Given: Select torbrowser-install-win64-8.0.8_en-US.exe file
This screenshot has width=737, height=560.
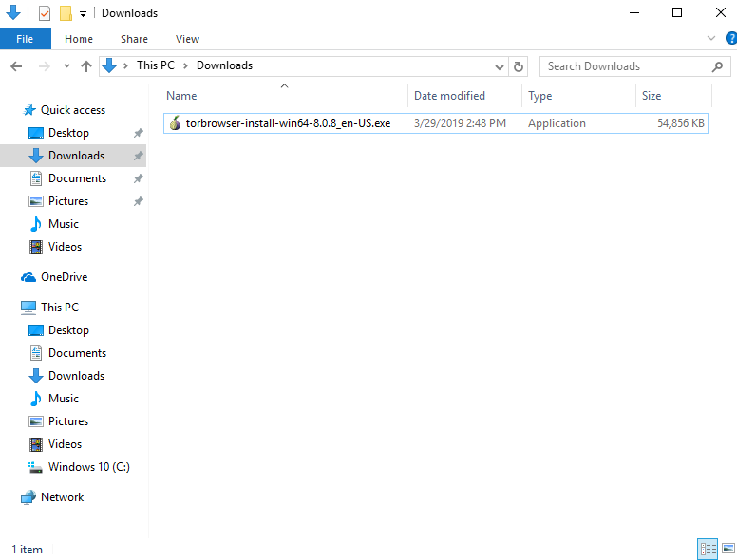Looking at the screenshot, I should point(436,123).
